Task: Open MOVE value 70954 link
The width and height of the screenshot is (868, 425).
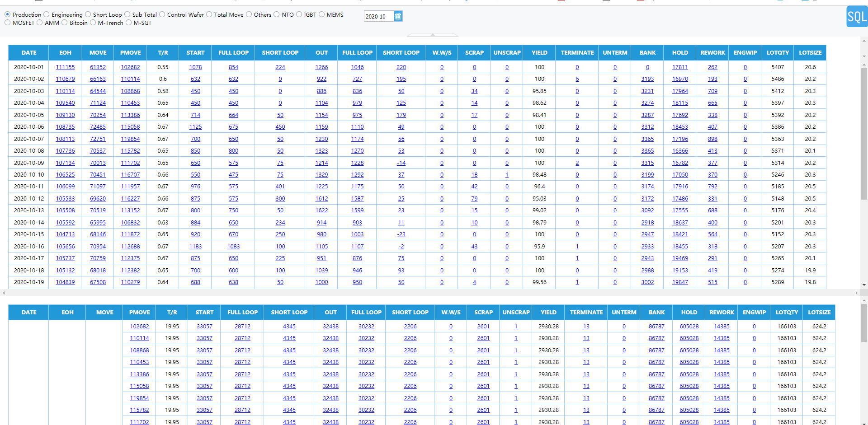Action: (x=98, y=247)
